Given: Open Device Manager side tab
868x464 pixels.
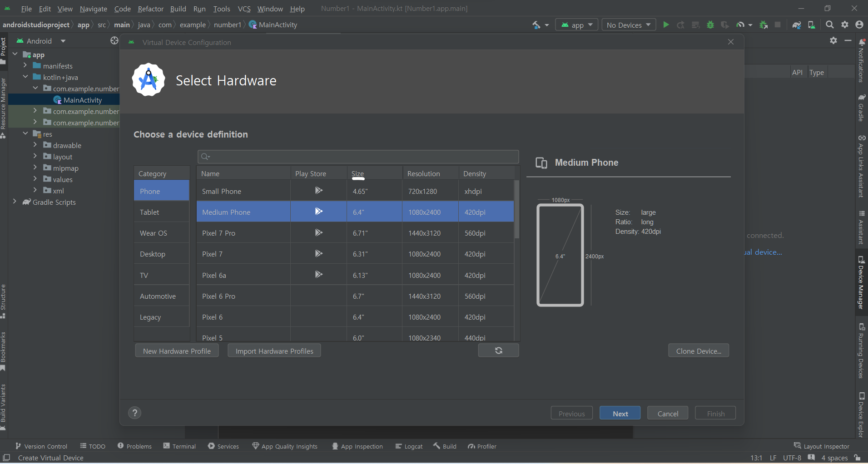Looking at the screenshot, I should [861, 282].
